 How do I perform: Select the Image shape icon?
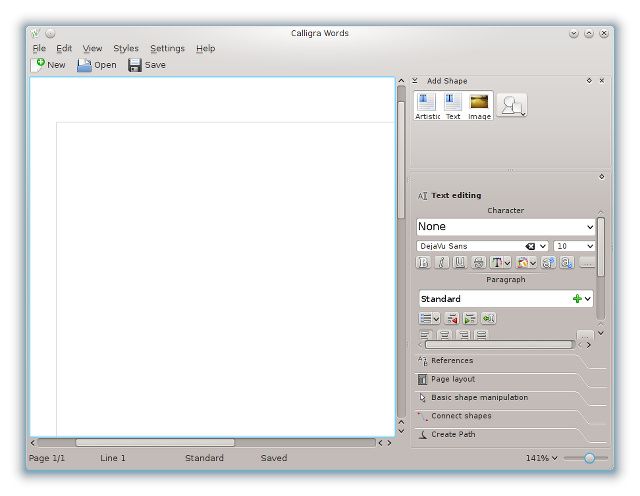tap(479, 106)
